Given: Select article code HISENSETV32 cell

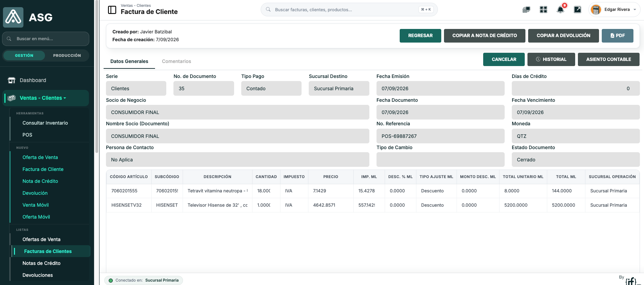Looking at the screenshot, I should (129, 205).
